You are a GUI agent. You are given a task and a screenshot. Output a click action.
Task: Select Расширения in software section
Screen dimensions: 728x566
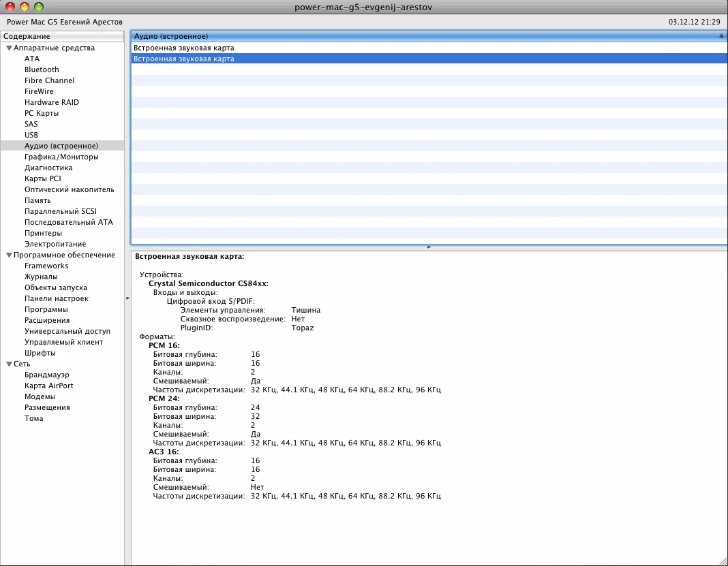47,320
